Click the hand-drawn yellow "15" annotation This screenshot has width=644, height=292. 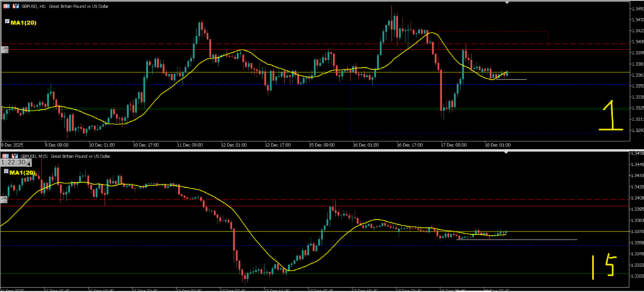pyautogui.click(x=601, y=267)
